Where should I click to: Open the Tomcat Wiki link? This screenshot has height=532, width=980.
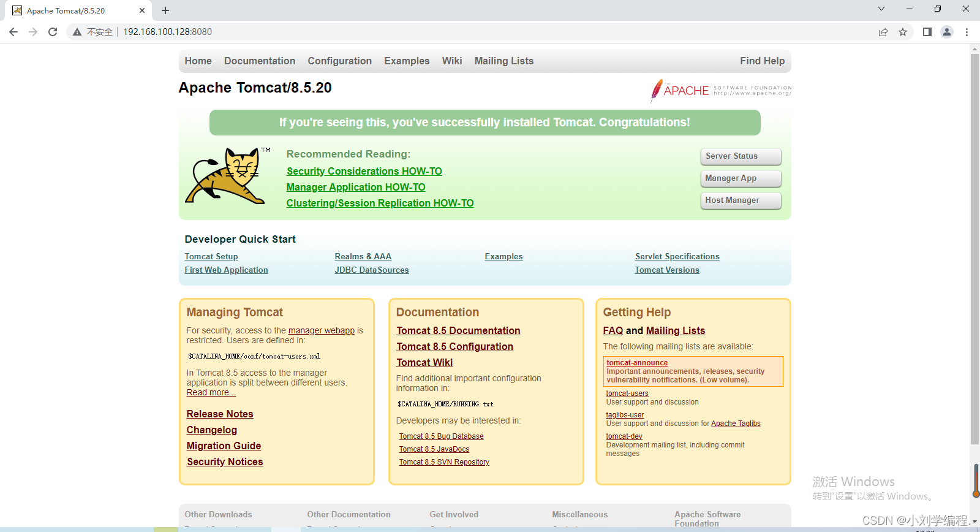pyautogui.click(x=424, y=363)
